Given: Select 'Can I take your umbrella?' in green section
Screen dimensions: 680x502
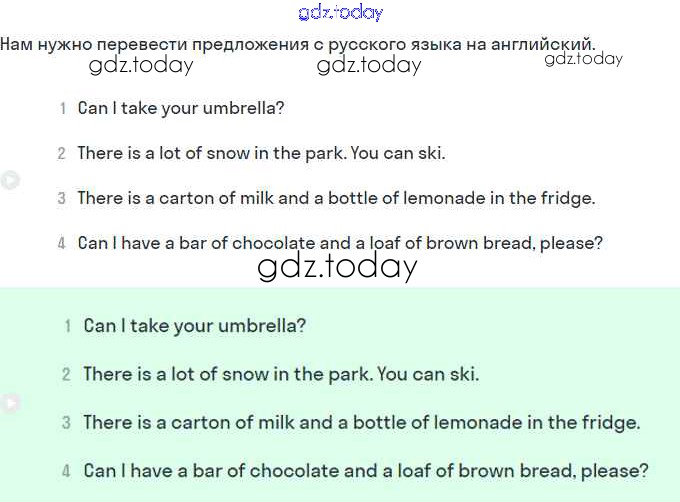Looking at the screenshot, I should pyautogui.click(x=195, y=326).
